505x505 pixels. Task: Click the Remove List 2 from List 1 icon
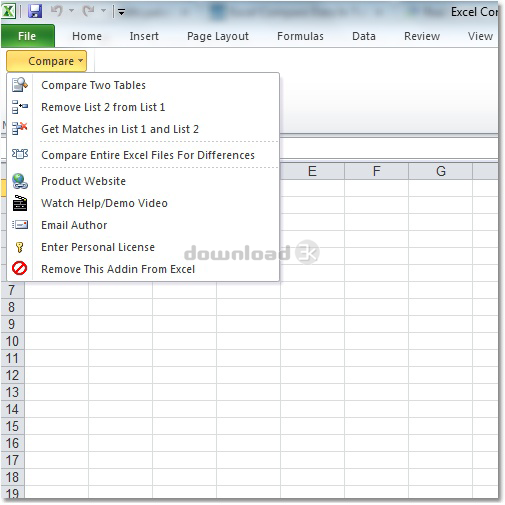[x=20, y=107]
